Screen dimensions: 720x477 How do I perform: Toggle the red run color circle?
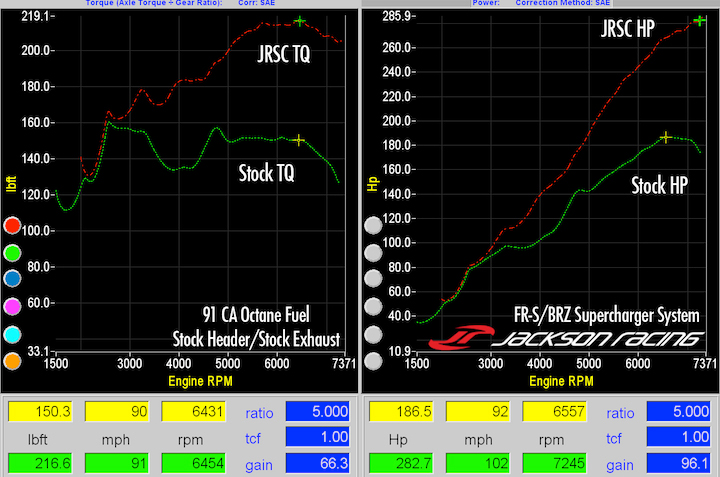[x=12, y=225]
